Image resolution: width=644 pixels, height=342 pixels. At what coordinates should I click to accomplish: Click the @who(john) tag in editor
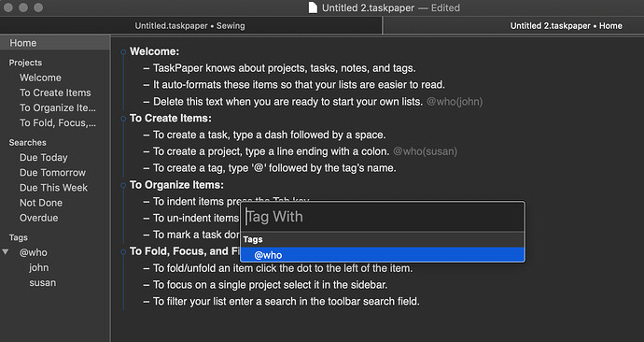pyautogui.click(x=455, y=102)
